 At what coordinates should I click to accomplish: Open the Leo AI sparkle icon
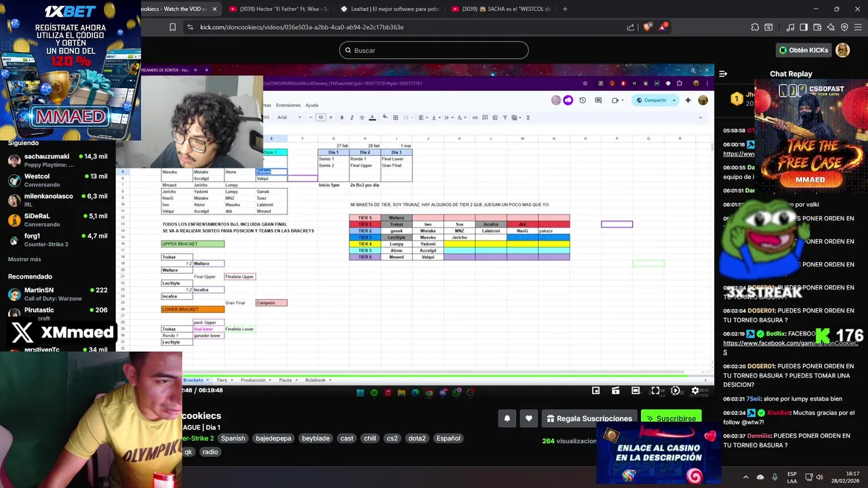pos(831,27)
